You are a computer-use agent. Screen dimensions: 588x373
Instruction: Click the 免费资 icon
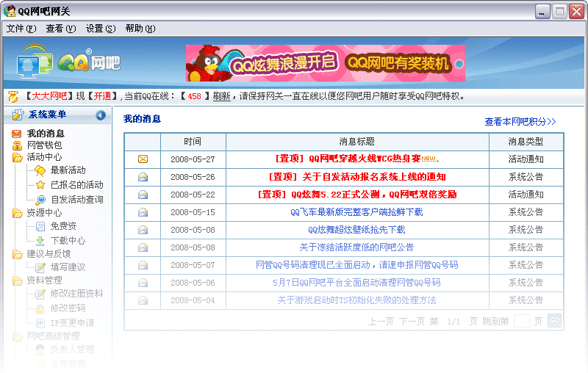click(x=40, y=226)
